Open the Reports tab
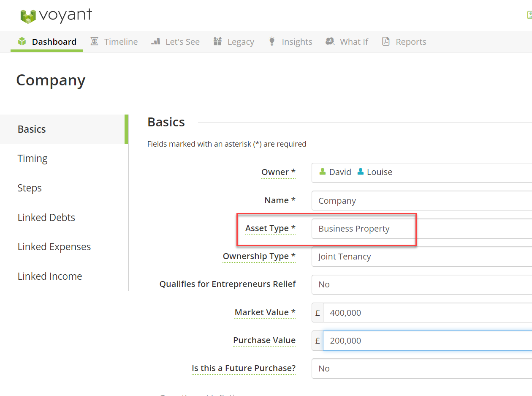 404,41
